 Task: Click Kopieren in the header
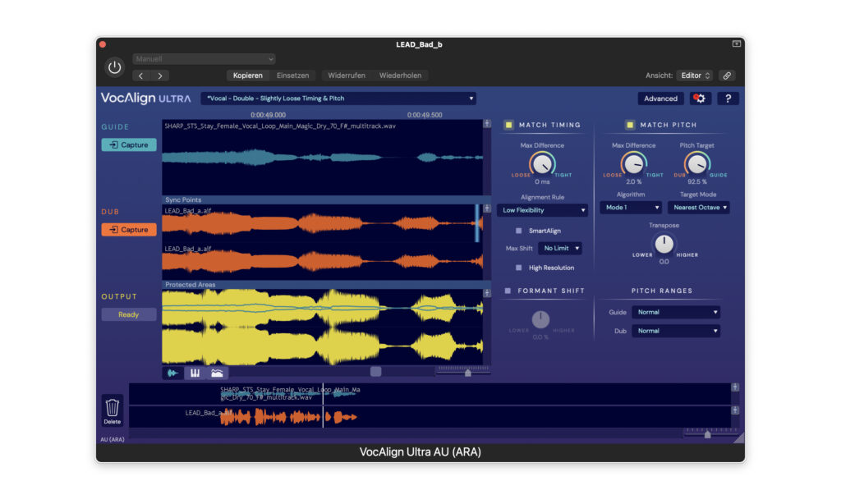click(x=248, y=76)
